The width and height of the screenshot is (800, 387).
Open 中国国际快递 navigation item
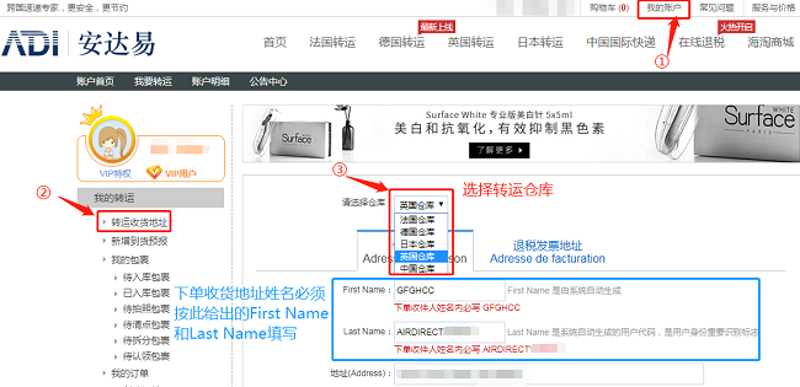coord(621,42)
